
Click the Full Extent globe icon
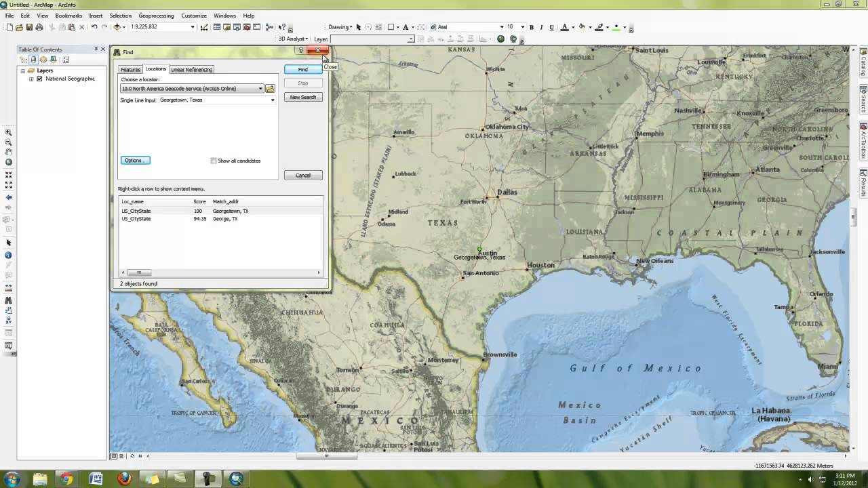pyautogui.click(x=8, y=163)
